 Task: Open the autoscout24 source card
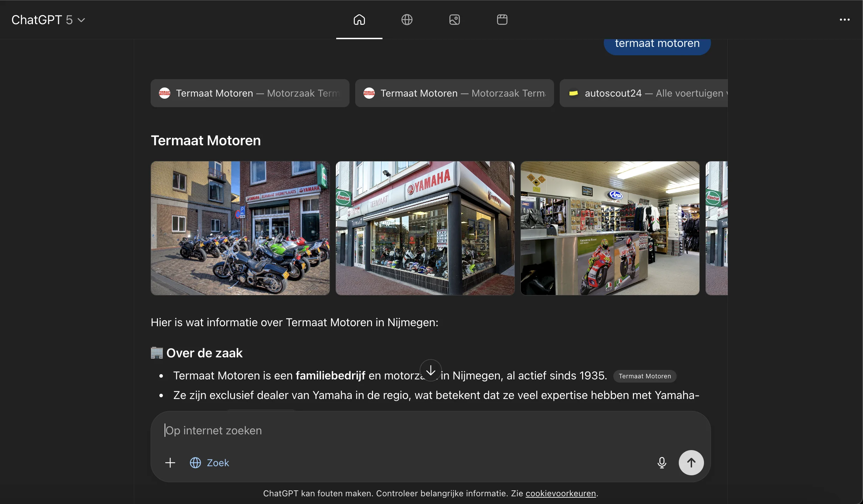[x=644, y=93]
